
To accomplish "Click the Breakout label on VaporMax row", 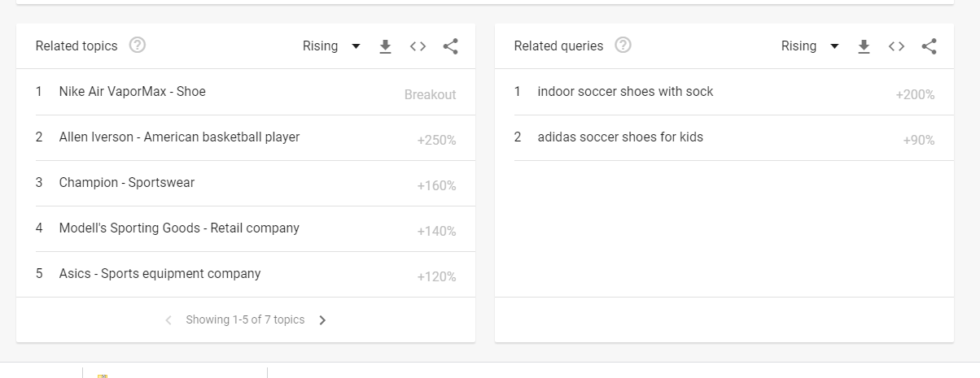I will 430,95.
